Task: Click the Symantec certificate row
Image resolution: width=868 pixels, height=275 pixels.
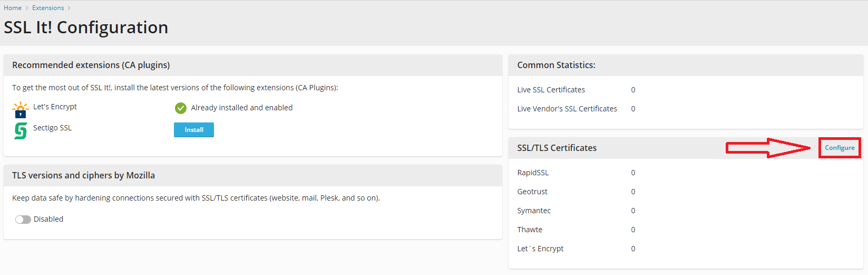Action: pos(534,211)
